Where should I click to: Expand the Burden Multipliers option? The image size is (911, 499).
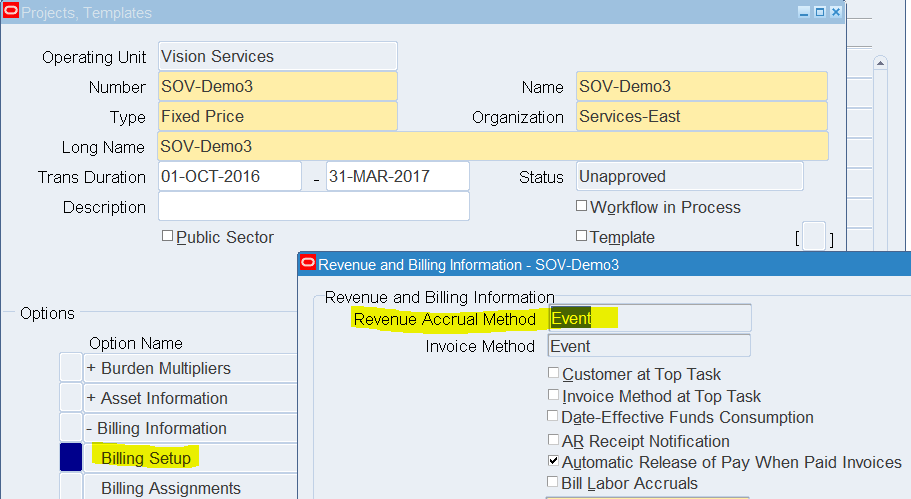tap(91, 368)
